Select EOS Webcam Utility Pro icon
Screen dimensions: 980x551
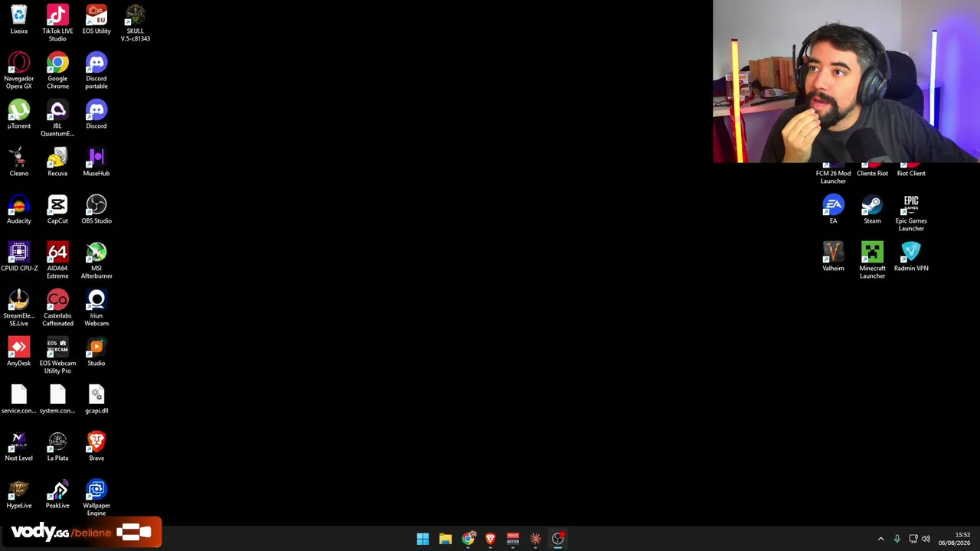(x=57, y=347)
